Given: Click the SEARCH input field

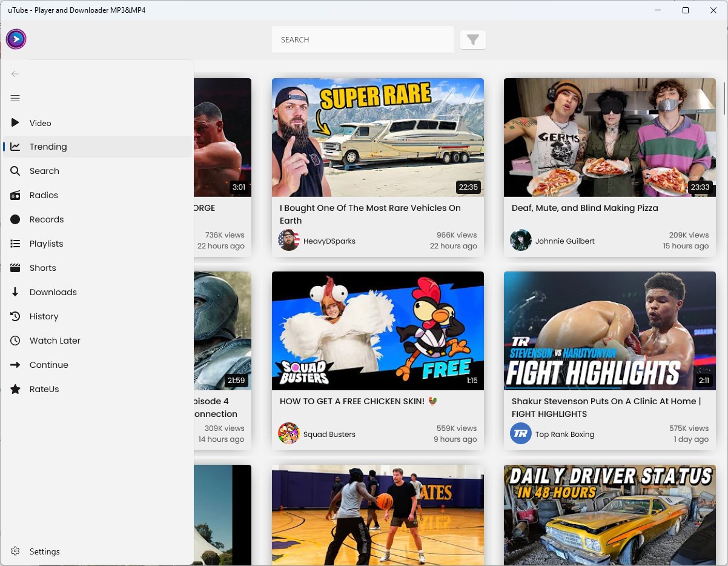Looking at the screenshot, I should [x=363, y=40].
